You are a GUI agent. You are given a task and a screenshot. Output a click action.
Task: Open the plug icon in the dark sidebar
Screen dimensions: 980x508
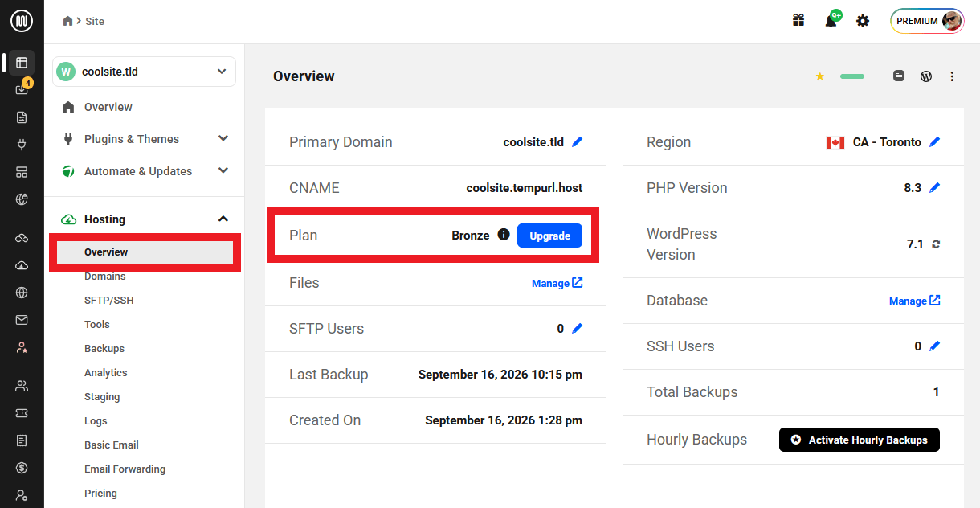click(22, 145)
